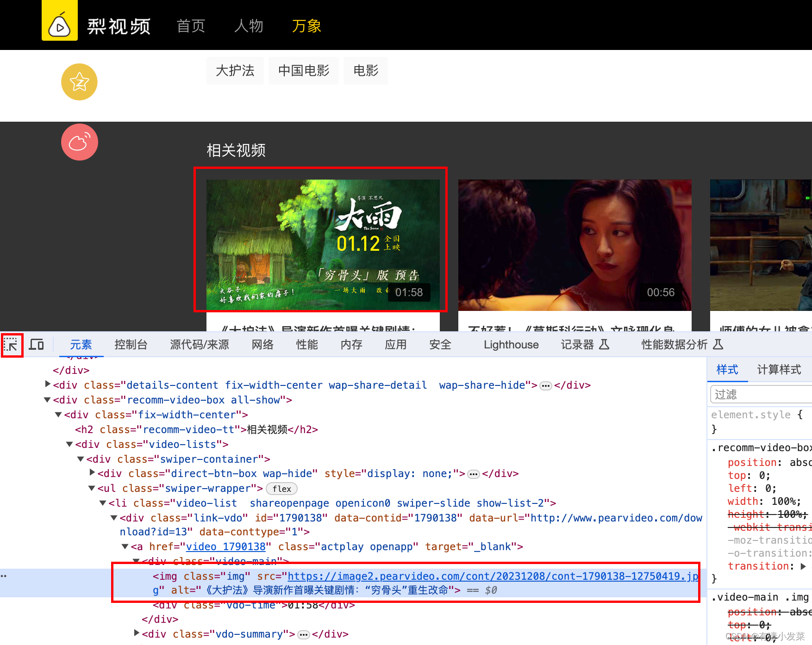Expand the vdo-summary div node
The width and height of the screenshot is (812, 645).
137,633
